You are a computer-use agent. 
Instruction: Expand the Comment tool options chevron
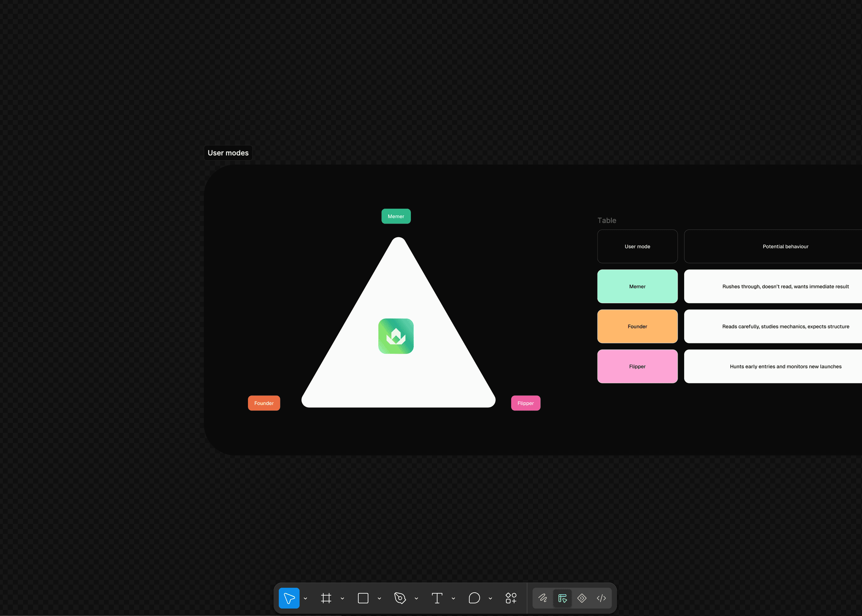coord(490,598)
